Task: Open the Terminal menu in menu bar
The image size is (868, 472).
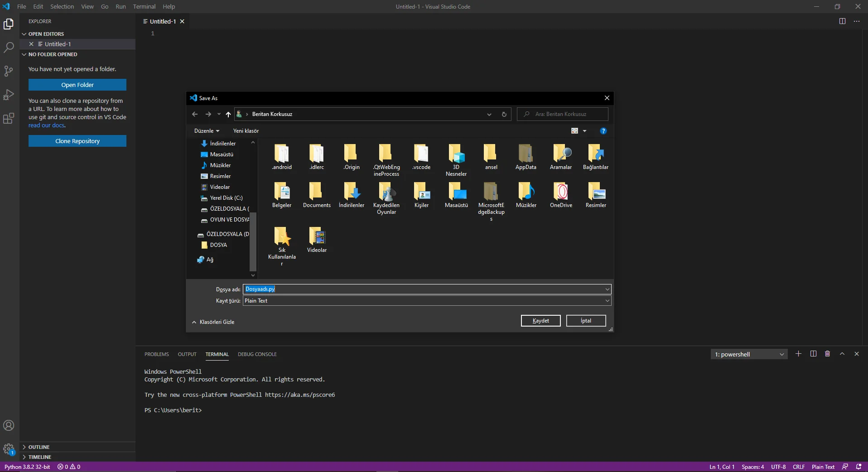Action: click(x=144, y=6)
